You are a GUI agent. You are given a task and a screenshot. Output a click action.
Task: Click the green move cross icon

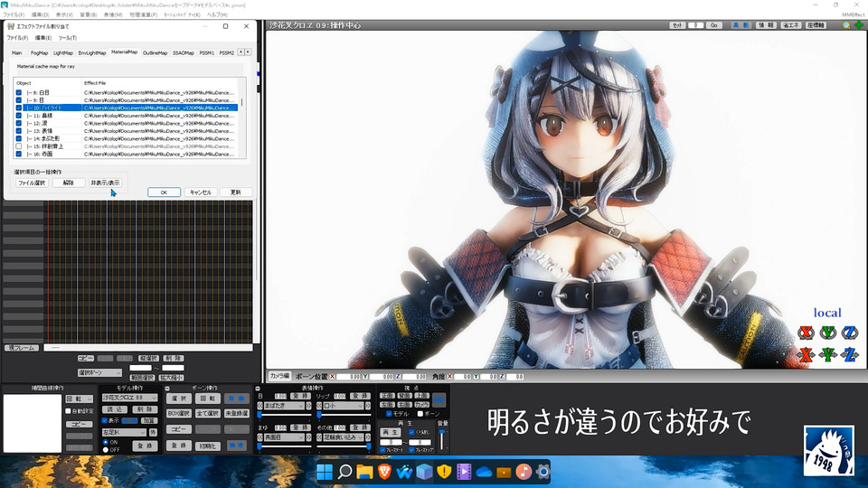[859, 25]
